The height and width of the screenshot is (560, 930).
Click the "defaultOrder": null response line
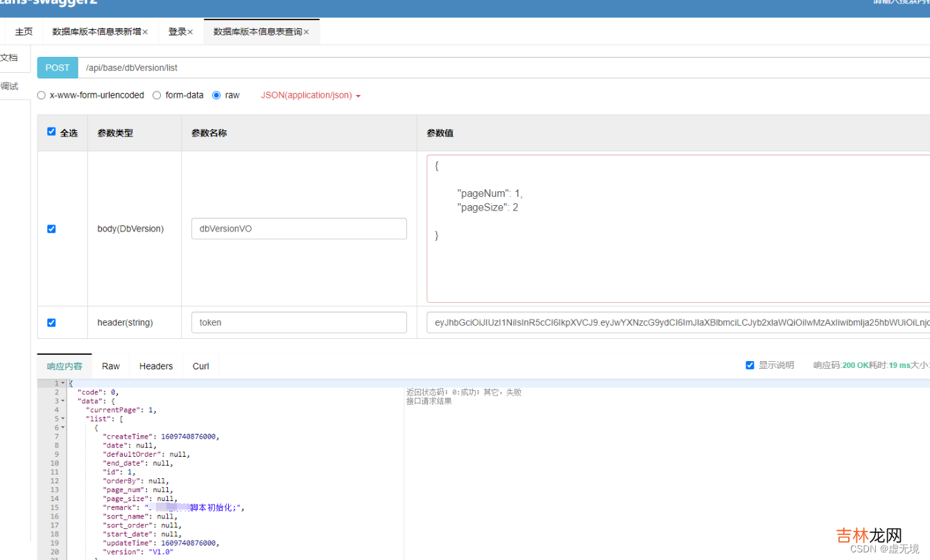click(146, 455)
